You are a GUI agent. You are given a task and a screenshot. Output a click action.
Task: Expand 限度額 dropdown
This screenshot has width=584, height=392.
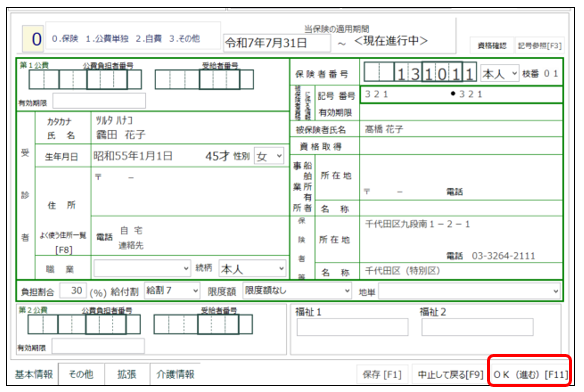point(297,291)
